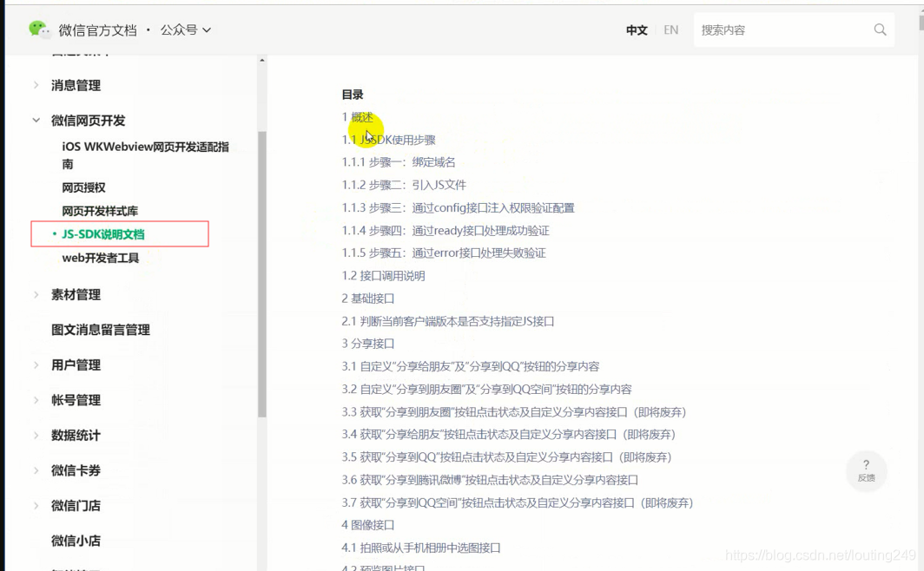Expand the 素材管理 section chevron

[36, 294]
